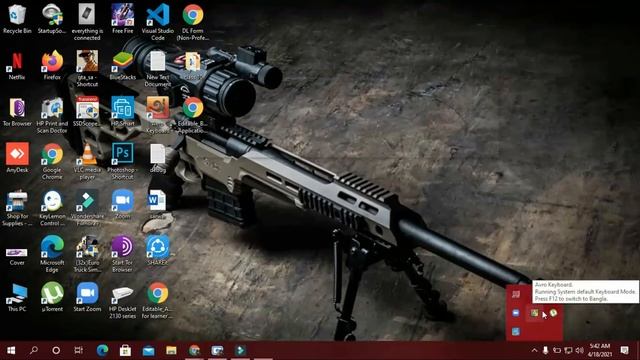The height and width of the screenshot is (360, 640).
Task: Switch to Chrome on the taskbar
Action: [194, 350]
